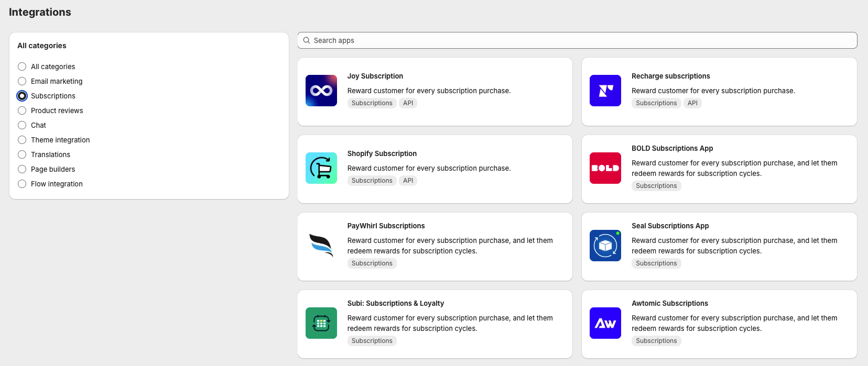Open the Joy Subscription title link

coord(375,76)
